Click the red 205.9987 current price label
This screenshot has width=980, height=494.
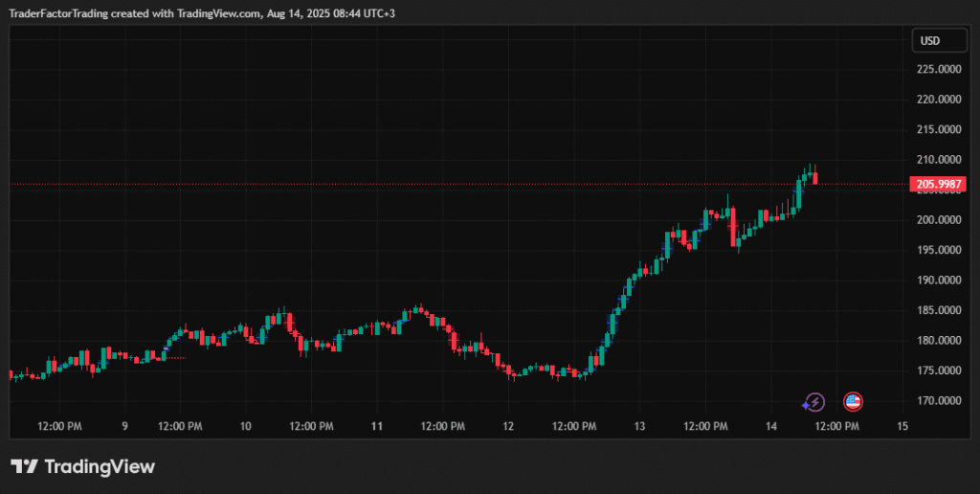[938, 185]
